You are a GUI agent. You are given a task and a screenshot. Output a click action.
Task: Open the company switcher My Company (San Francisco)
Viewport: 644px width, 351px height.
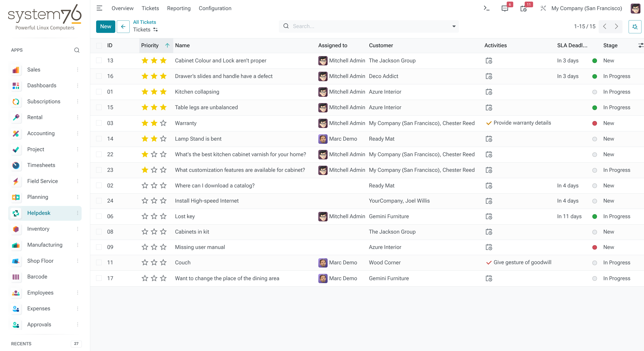tap(586, 8)
